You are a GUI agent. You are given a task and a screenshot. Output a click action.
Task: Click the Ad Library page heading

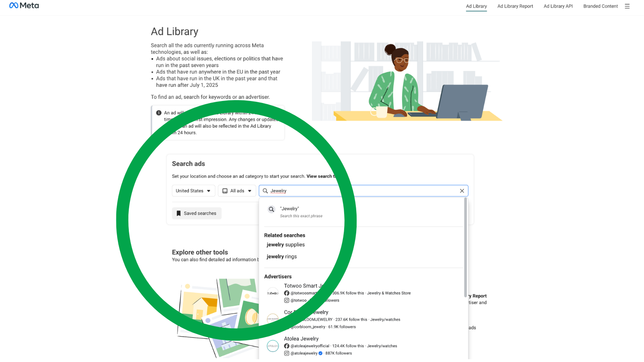pyautogui.click(x=175, y=32)
